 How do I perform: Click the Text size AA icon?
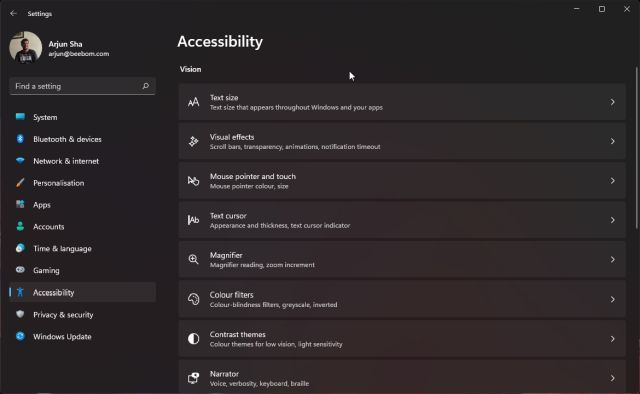(x=193, y=102)
